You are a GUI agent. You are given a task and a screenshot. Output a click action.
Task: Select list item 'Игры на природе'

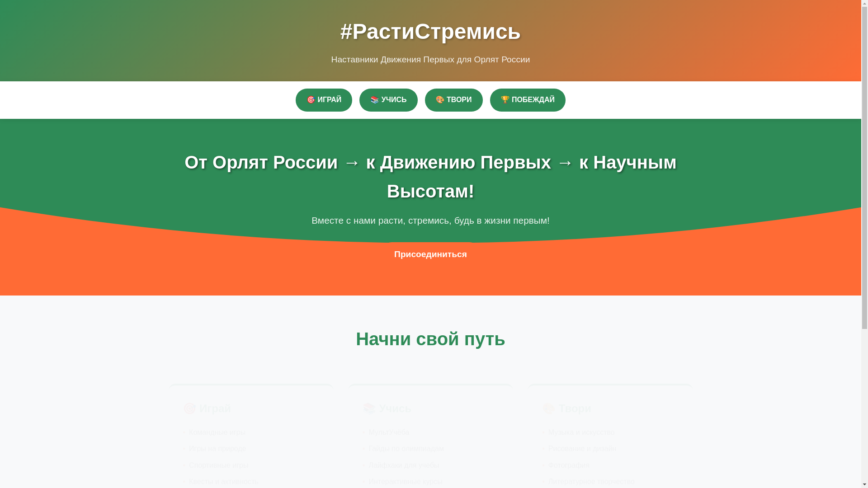coord(217,449)
